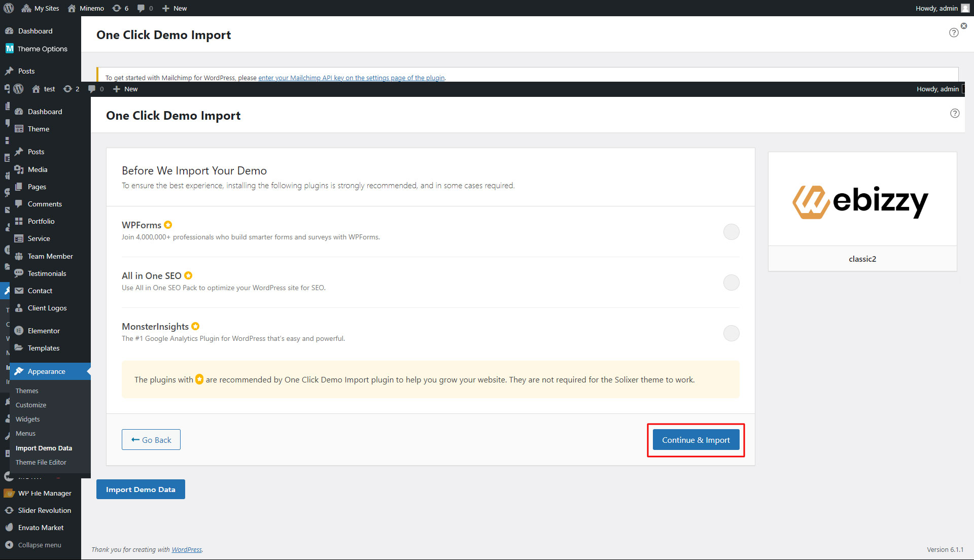Open the test site home link
Screen dimensions: 974x560
(x=44, y=89)
